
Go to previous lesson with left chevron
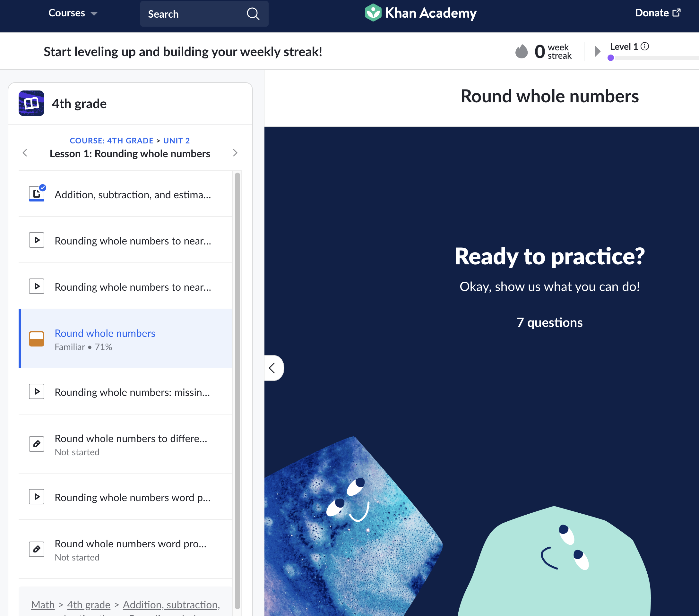coord(25,153)
